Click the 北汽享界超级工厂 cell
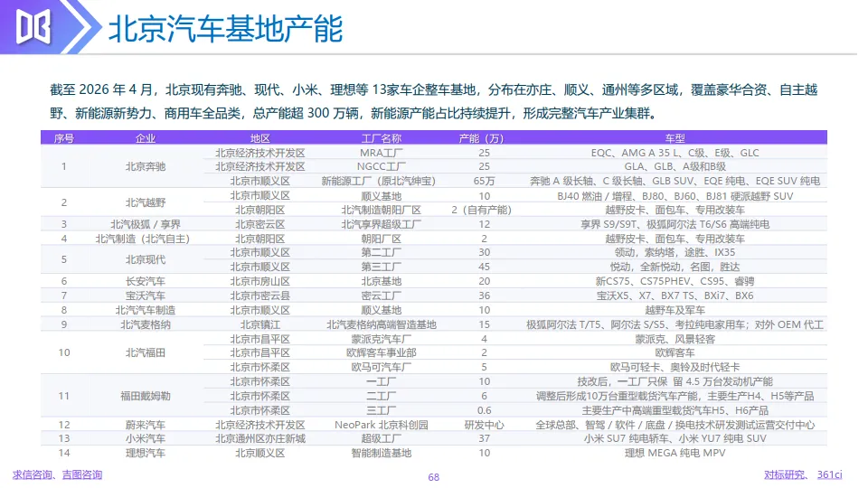 (x=381, y=224)
